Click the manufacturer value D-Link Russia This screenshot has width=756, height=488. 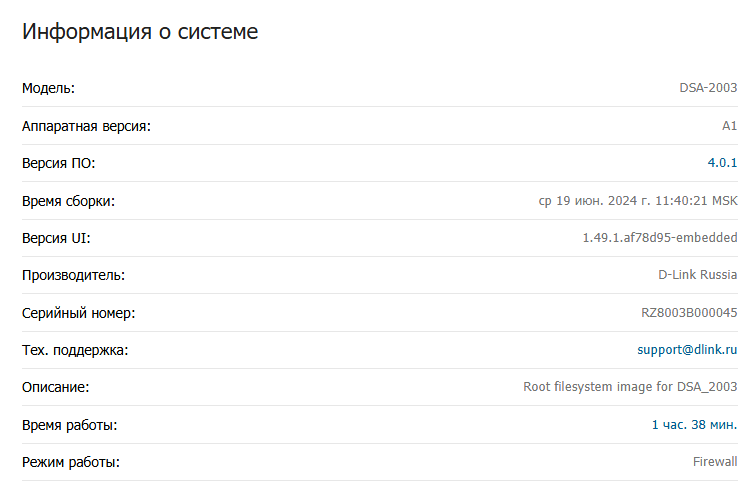697,275
